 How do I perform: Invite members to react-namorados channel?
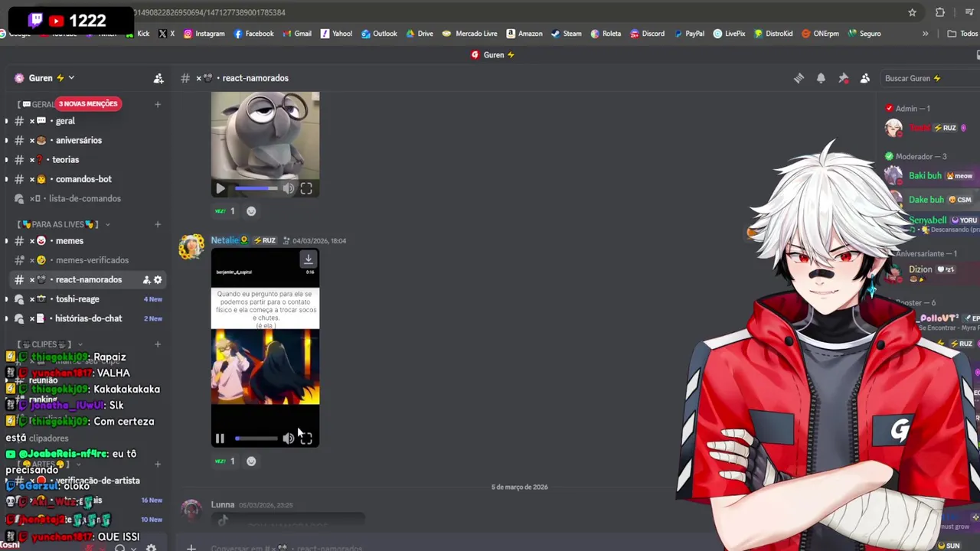click(x=146, y=279)
